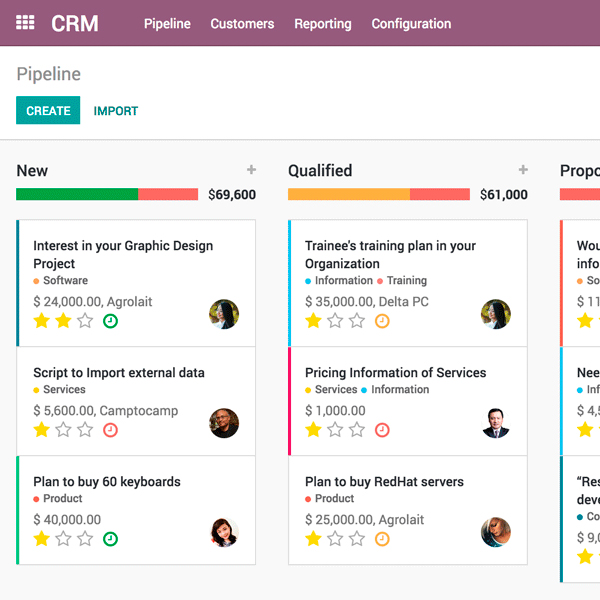Open the Customers menu
600x600 pixels.
point(242,23)
